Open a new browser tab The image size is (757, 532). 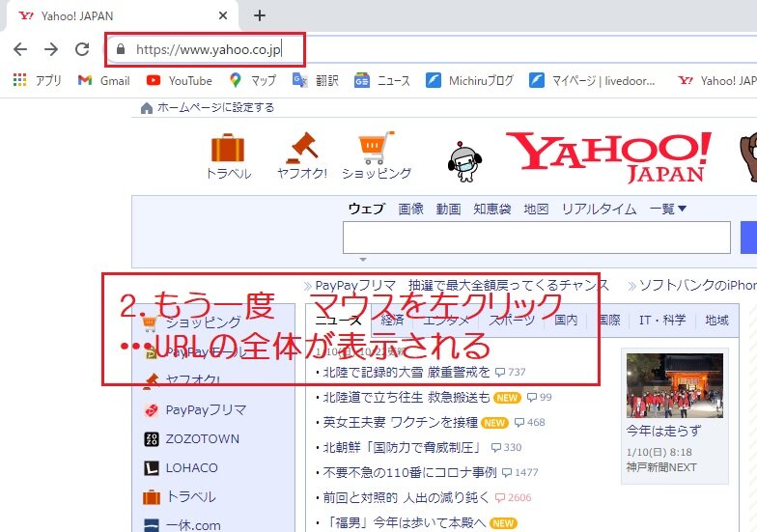(260, 15)
